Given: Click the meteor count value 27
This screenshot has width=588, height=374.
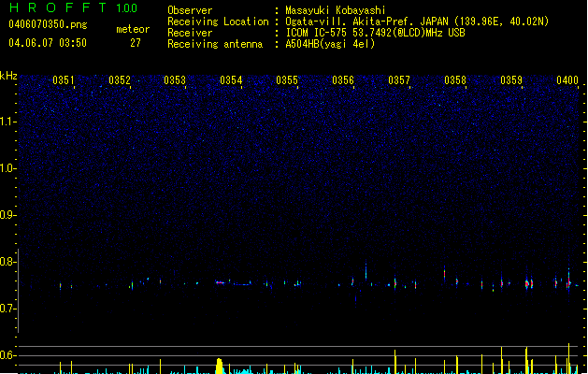Looking at the screenshot, I should (136, 43).
